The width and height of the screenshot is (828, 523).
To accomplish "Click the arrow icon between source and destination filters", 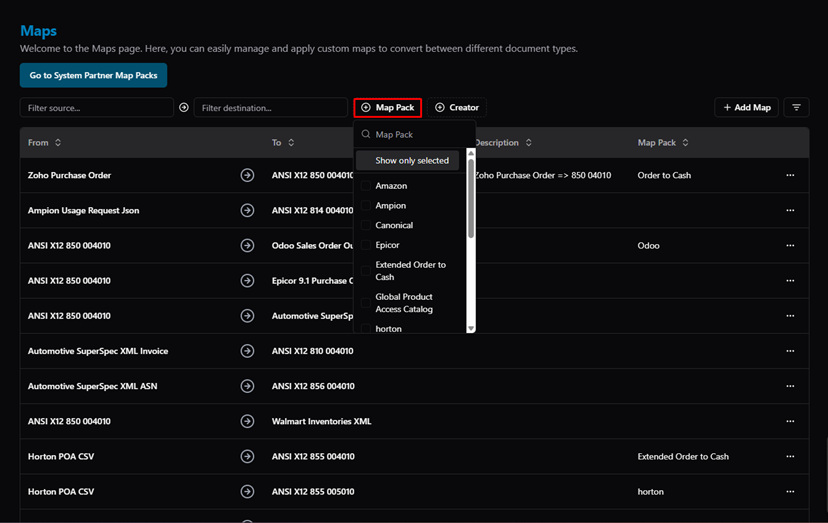I will click(x=184, y=107).
